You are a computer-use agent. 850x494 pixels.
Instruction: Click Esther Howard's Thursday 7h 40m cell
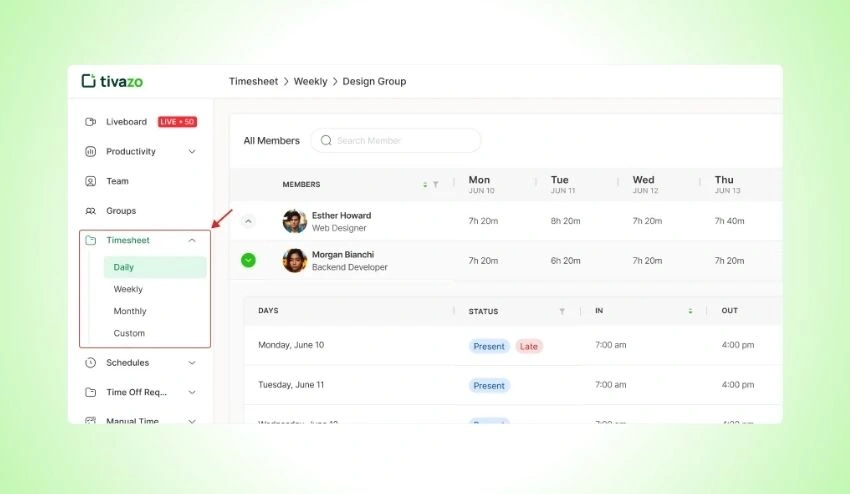click(729, 221)
